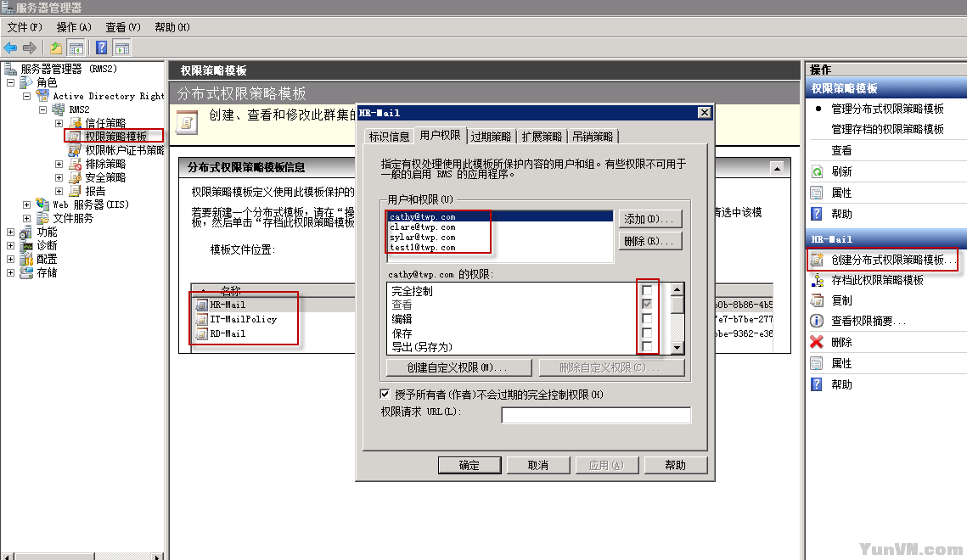Click the 安全策略 icon in tree
This screenshot has height=560, width=967.
[x=76, y=177]
